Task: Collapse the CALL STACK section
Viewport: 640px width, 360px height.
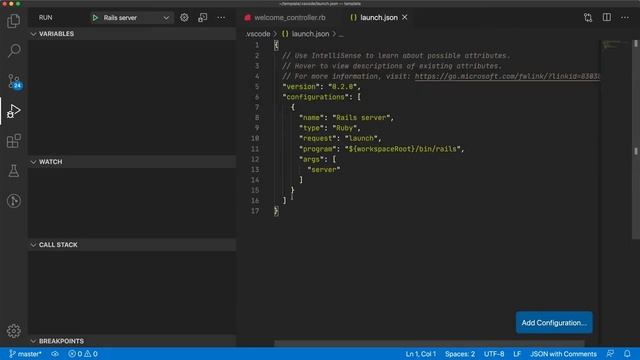Action: pos(132,245)
